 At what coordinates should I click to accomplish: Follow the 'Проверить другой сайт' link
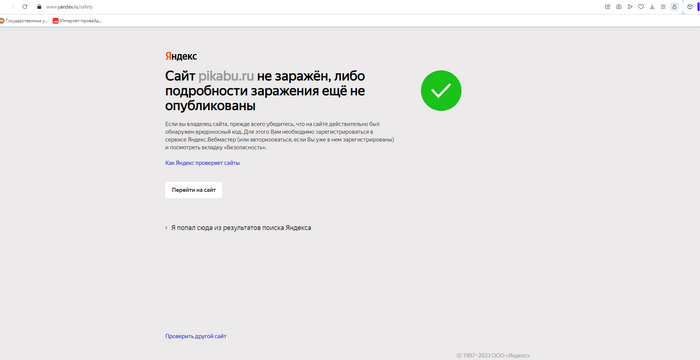pyautogui.click(x=196, y=336)
